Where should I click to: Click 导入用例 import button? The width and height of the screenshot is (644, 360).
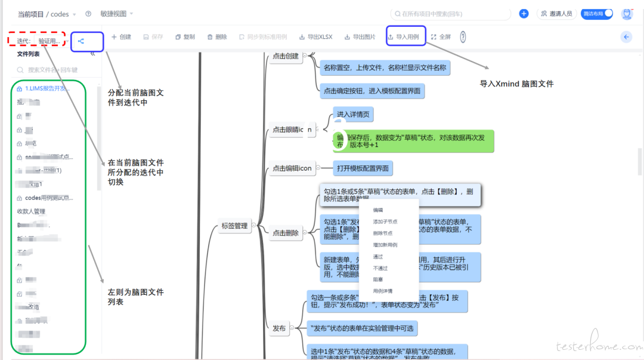(x=404, y=37)
